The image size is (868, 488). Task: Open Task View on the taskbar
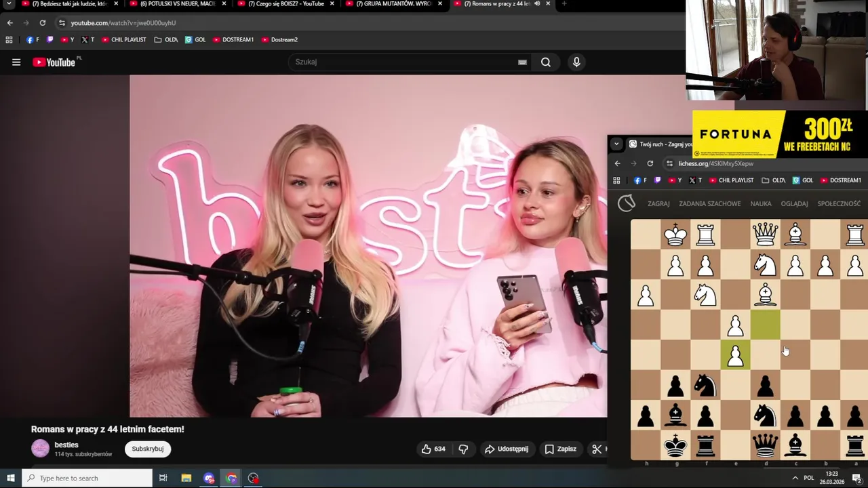point(163,479)
